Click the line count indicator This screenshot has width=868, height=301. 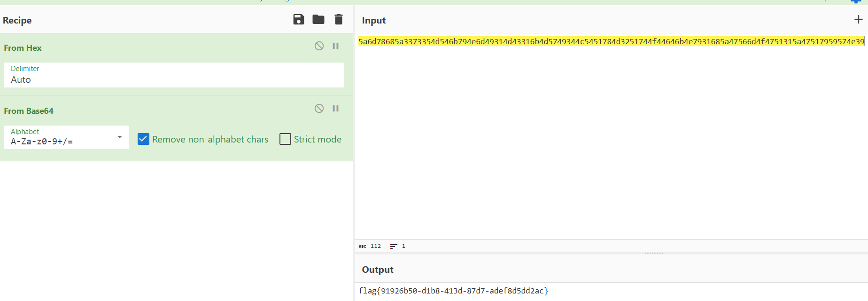pos(398,246)
